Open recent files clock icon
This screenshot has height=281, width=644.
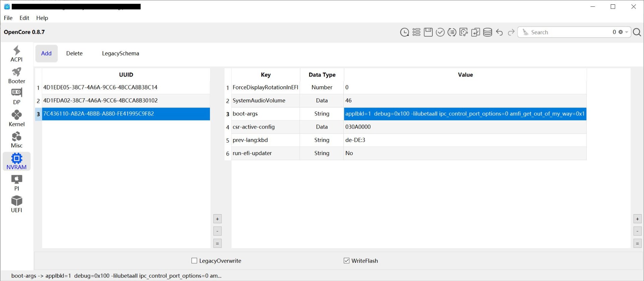coord(405,32)
